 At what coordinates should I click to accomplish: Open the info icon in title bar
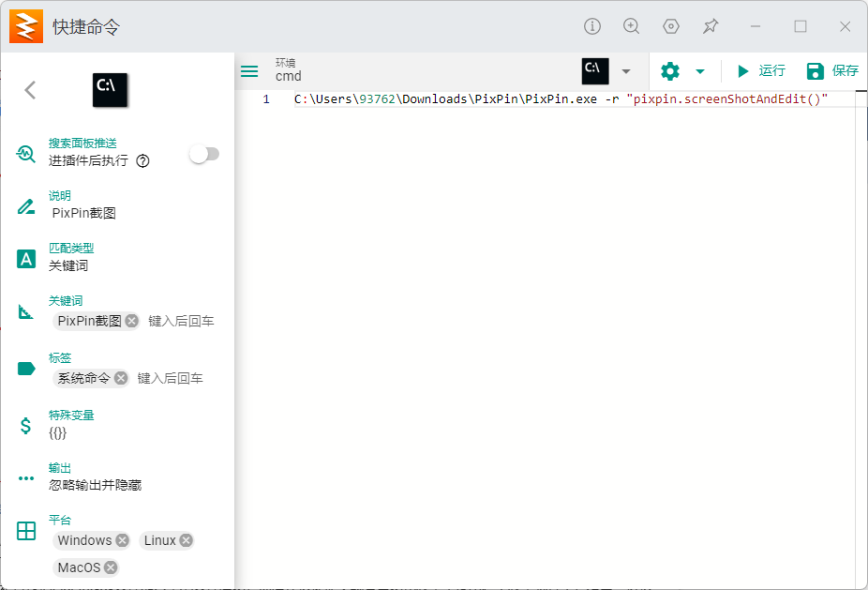[x=591, y=26]
